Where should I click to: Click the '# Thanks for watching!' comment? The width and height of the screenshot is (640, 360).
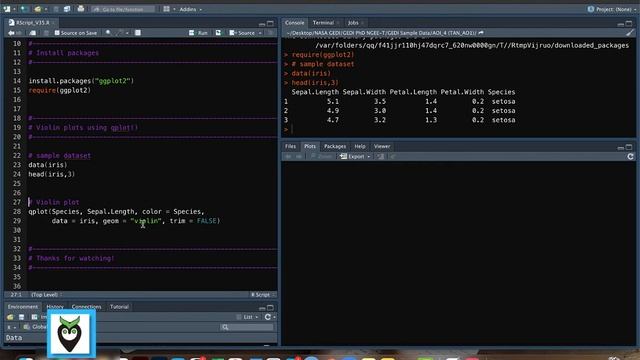coord(71,258)
